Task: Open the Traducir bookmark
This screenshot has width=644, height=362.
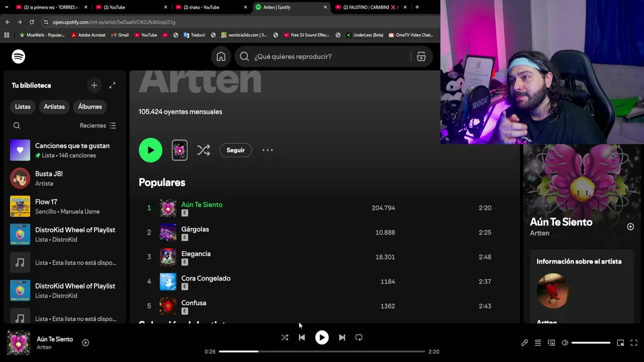Action: 194,35
